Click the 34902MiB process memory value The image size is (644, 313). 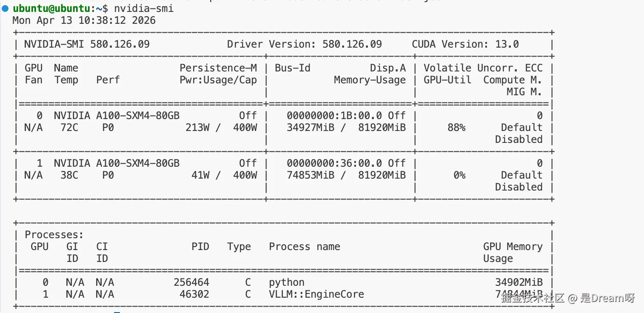[519, 282]
